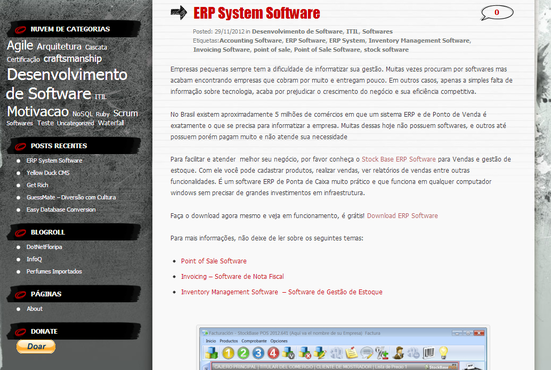This screenshot has height=370, width=551.
Task: Open Get Rich recent post
Action: [37, 185]
